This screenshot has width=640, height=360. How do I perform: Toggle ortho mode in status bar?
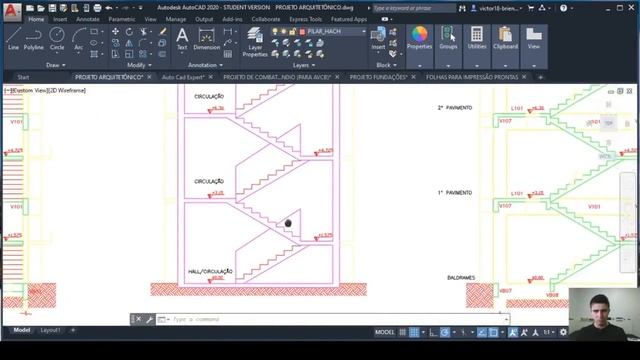pyautogui.click(x=433, y=332)
